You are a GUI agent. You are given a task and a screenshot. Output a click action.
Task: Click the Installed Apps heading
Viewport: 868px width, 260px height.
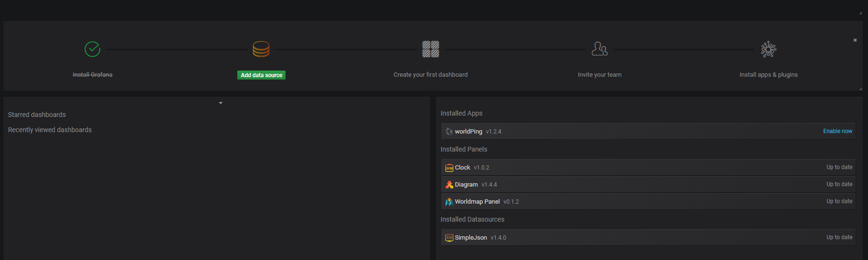point(461,113)
